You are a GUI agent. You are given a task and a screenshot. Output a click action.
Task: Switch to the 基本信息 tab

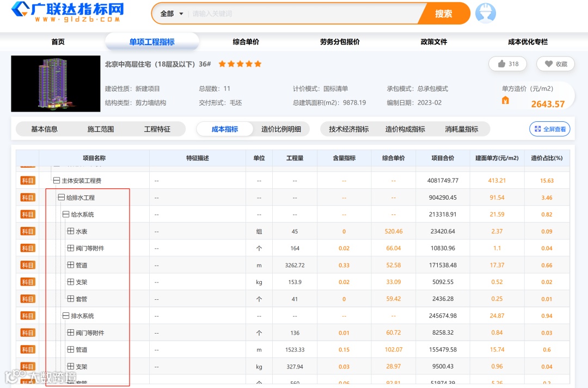[44, 129]
